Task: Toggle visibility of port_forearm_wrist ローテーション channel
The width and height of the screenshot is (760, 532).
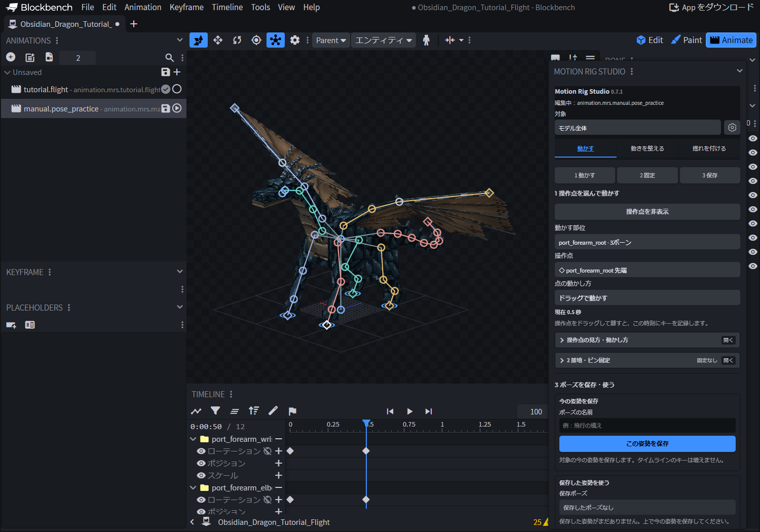Action: coord(201,451)
